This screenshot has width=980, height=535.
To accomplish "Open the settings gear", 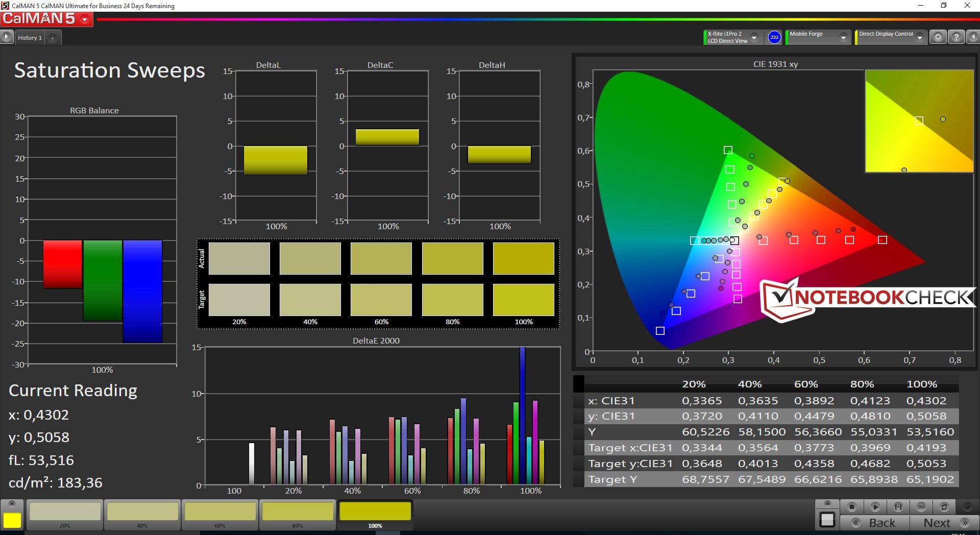I will tap(938, 37).
